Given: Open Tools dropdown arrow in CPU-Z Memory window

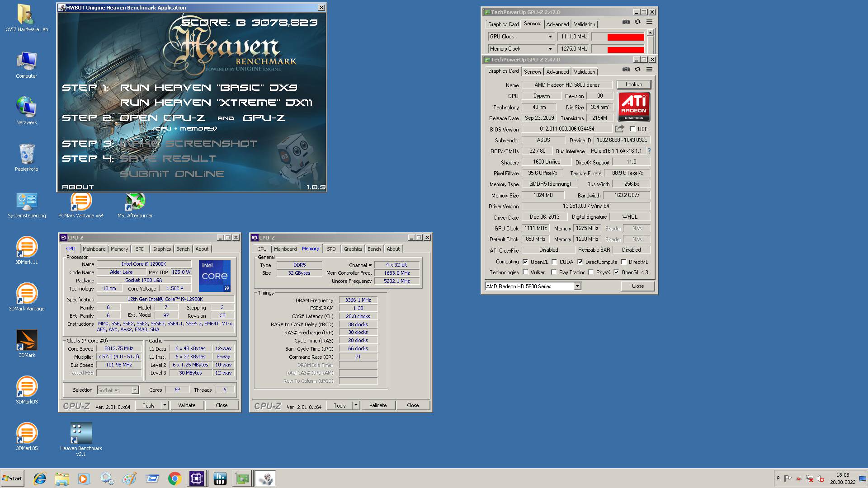Looking at the screenshot, I should click(356, 405).
